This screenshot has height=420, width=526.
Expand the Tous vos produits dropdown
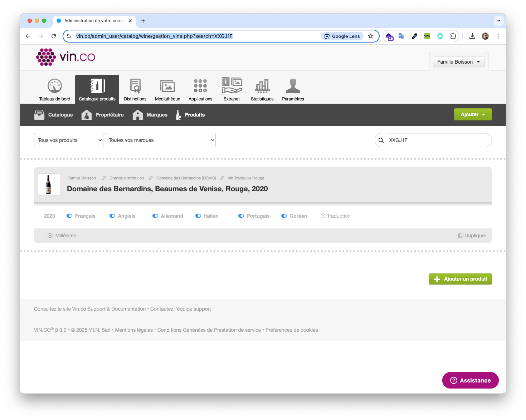point(69,140)
